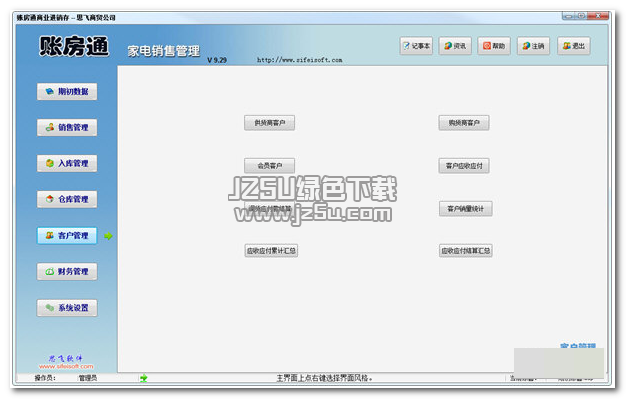626x399 pixels.
Task: Open the 记事本 notepad tool
Action: tap(416, 46)
